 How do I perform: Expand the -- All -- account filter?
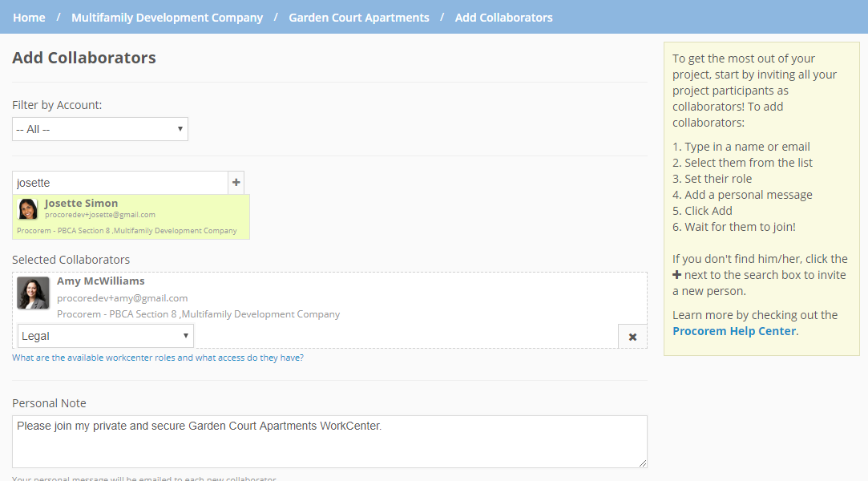(99, 128)
